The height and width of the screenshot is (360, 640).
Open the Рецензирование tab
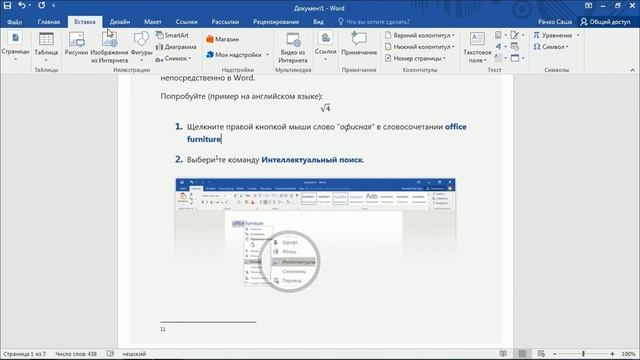[276, 22]
